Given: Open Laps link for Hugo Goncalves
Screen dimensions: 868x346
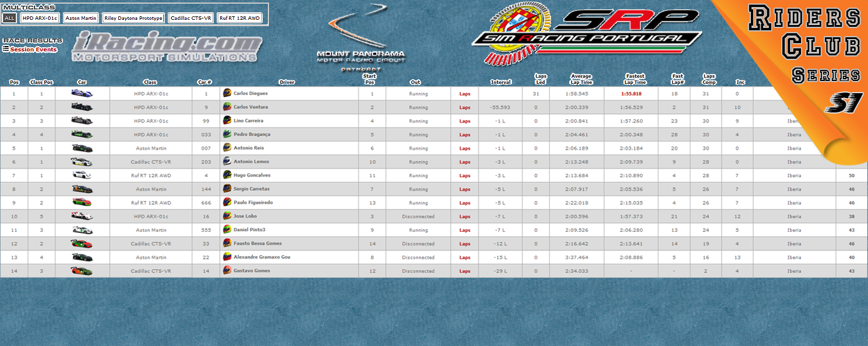Looking at the screenshot, I should (x=464, y=175).
